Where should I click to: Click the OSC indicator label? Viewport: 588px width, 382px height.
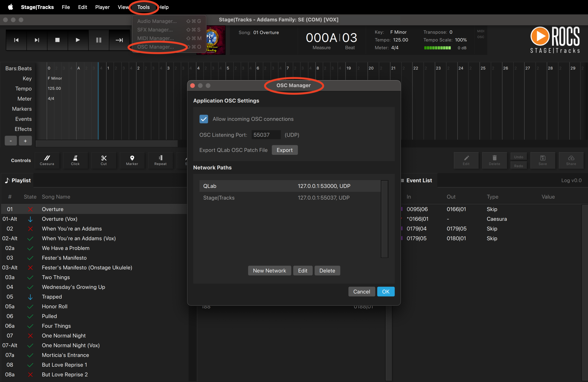coord(481,37)
